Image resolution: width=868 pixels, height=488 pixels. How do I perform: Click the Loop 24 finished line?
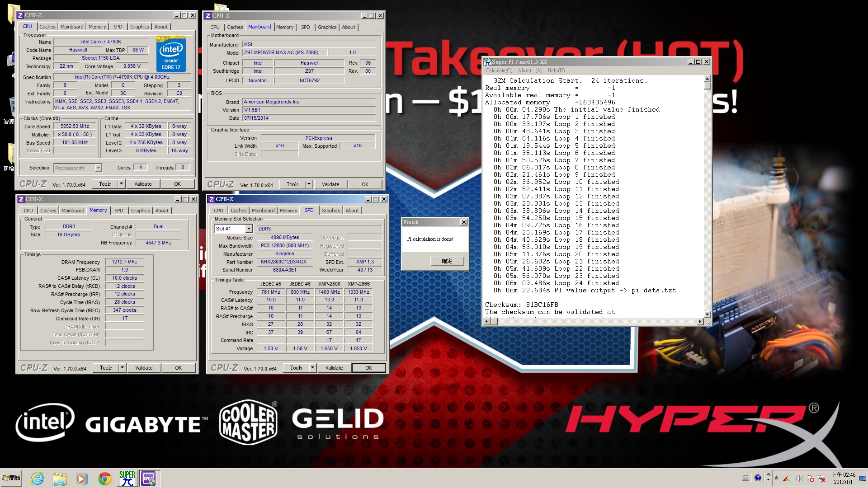(557, 283)
